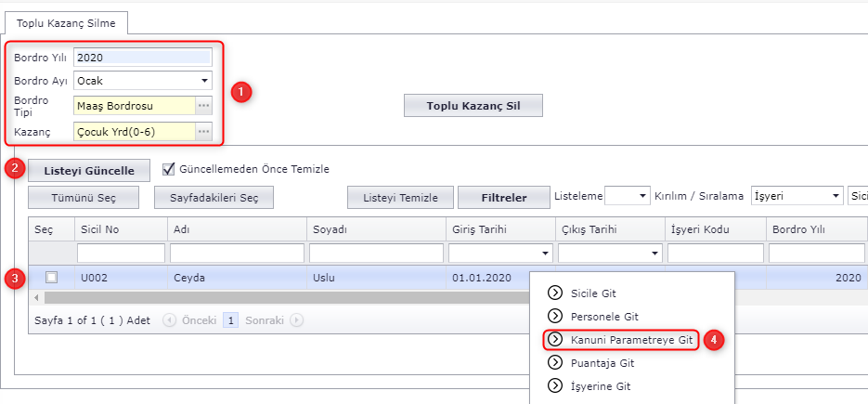Open the Listeleme dropdown

[642, 197]
